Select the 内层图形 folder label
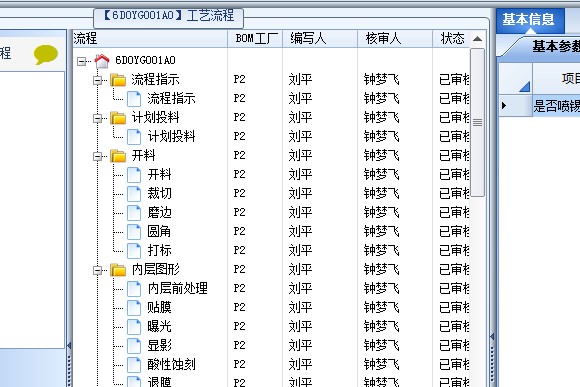The width and height of the screenshot is (580, 387). pyautogui.click(x=155, y=269)
